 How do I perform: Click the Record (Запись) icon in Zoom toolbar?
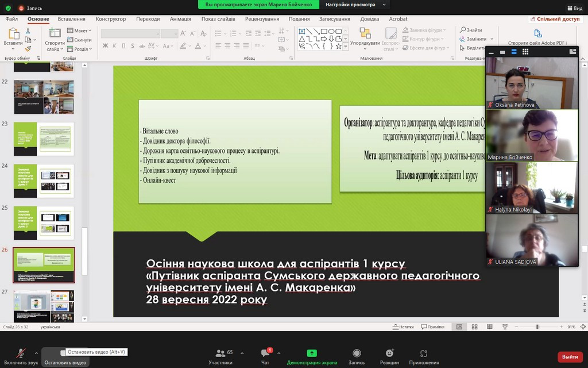(357, 353)
